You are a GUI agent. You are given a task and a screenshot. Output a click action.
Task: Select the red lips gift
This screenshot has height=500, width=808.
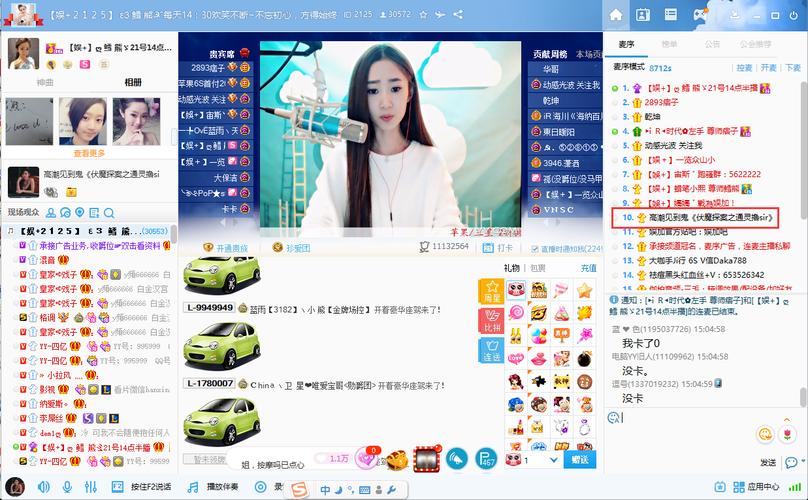pos(539,358)
